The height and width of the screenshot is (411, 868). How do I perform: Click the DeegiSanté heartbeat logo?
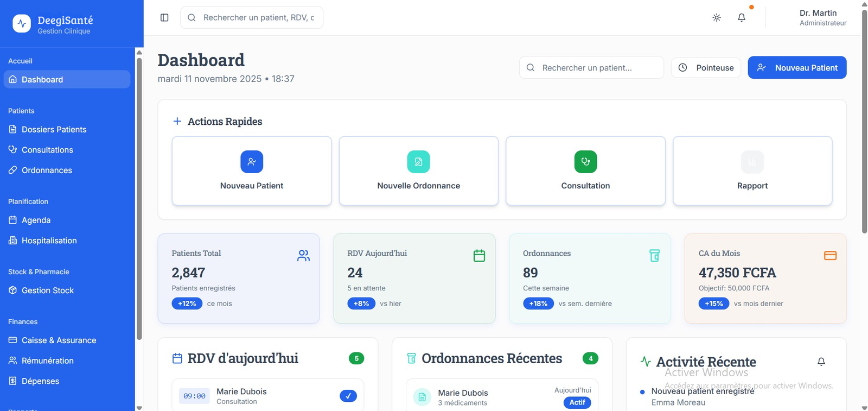coord(22,23)
